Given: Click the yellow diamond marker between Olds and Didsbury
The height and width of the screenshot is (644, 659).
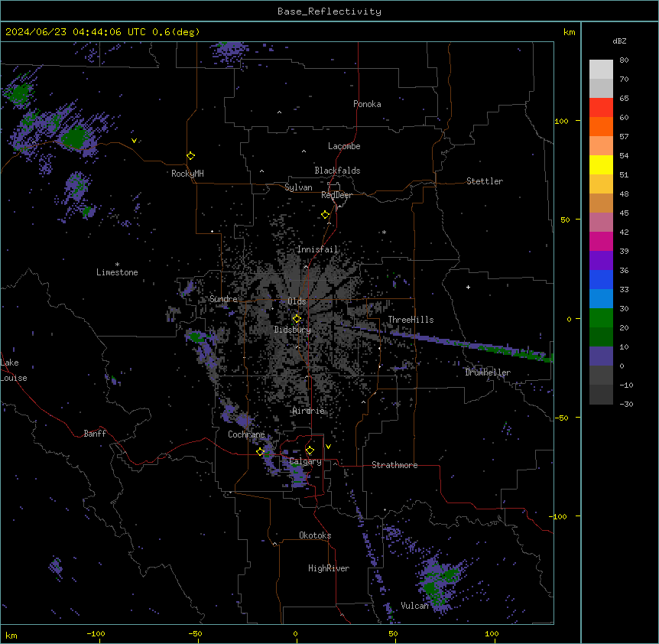Looking at the screenshot, I should click(297, 319).
